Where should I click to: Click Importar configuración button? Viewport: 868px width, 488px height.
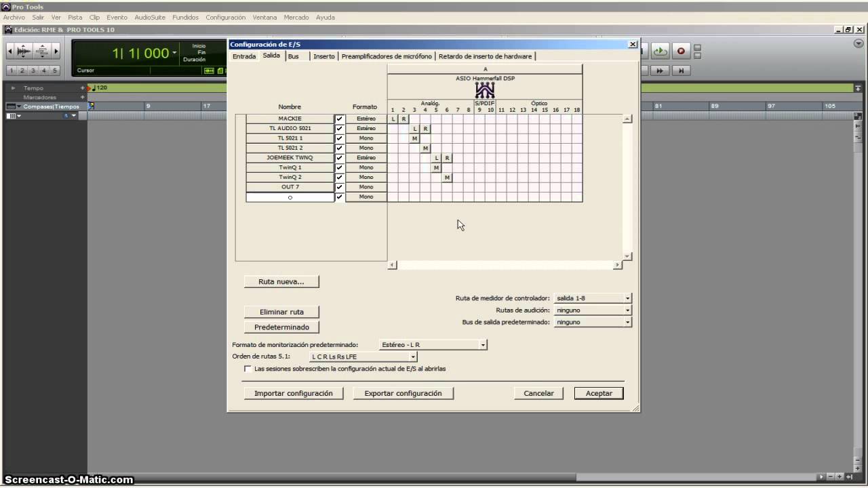[x=294, y=393]
